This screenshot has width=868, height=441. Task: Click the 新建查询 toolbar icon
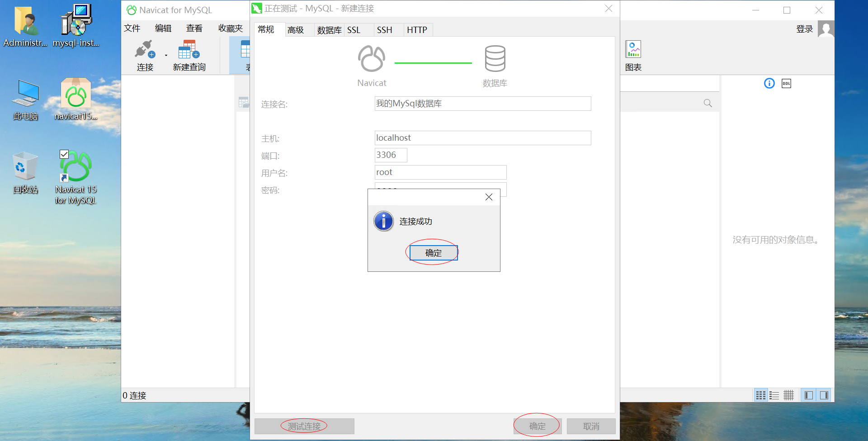[189, 50]
